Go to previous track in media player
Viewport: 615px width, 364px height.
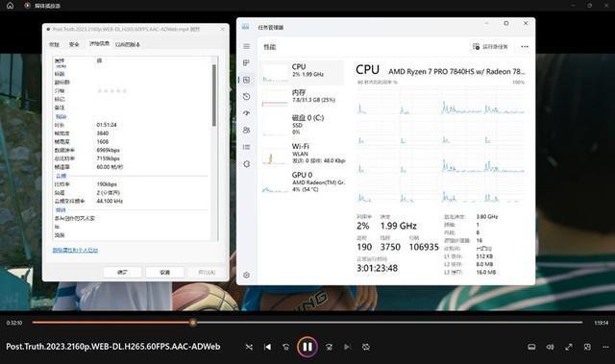267,347
